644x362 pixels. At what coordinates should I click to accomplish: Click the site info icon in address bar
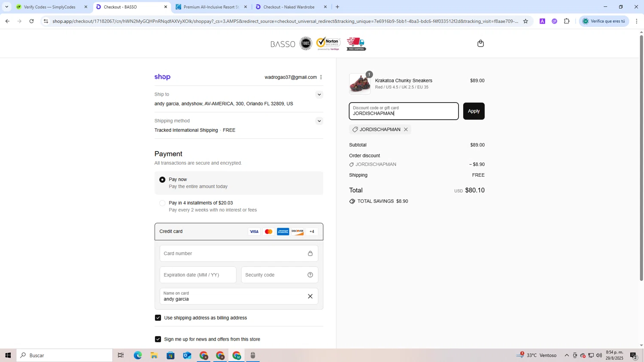[x=46, y=21]
